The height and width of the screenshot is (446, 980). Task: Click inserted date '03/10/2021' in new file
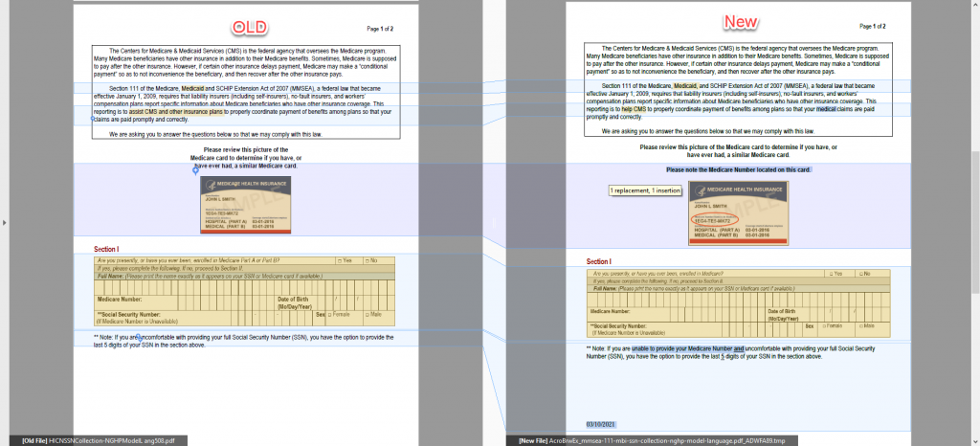pyautogui.click(x=601, y=425)
